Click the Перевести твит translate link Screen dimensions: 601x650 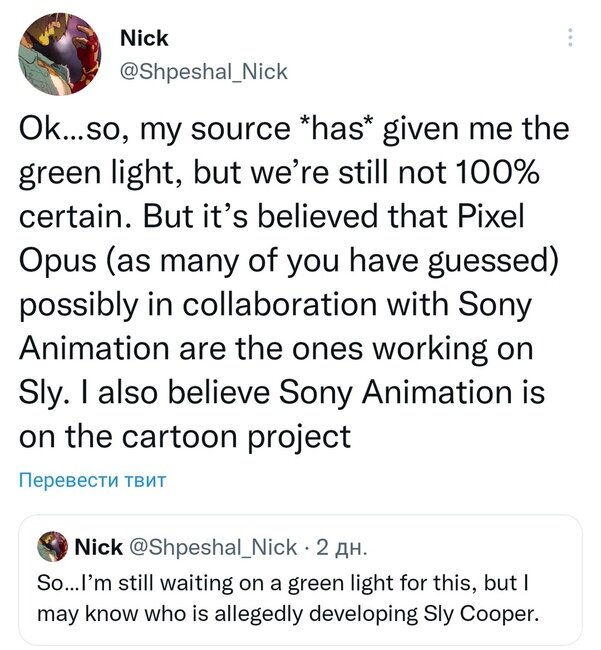tap(92, 480)
